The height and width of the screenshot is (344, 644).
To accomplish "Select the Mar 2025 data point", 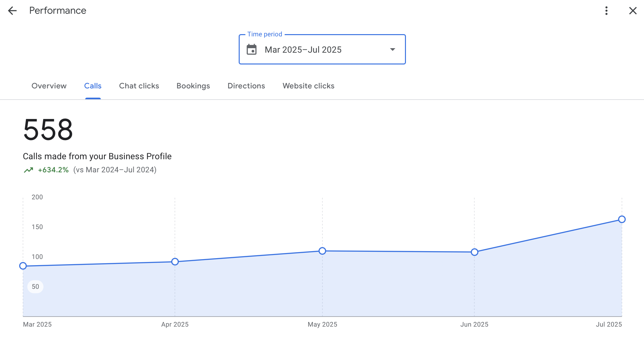I will coord(23,266).
